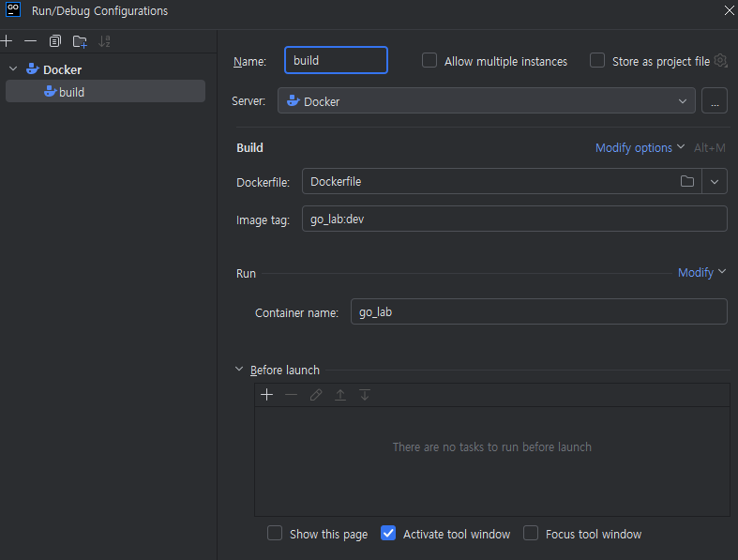The width and height of the screenshot is (738, 560).
Task: Open Modify menu for Run section
Action: [701, 272]
